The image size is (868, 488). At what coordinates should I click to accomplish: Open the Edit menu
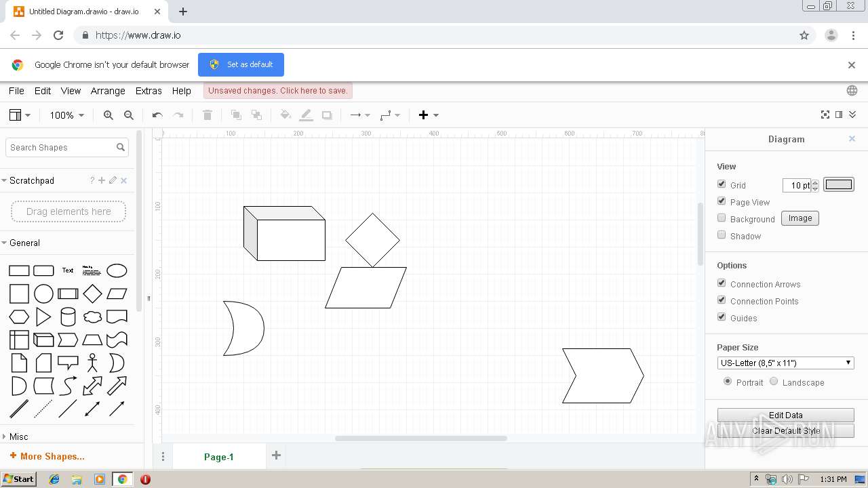43,91
